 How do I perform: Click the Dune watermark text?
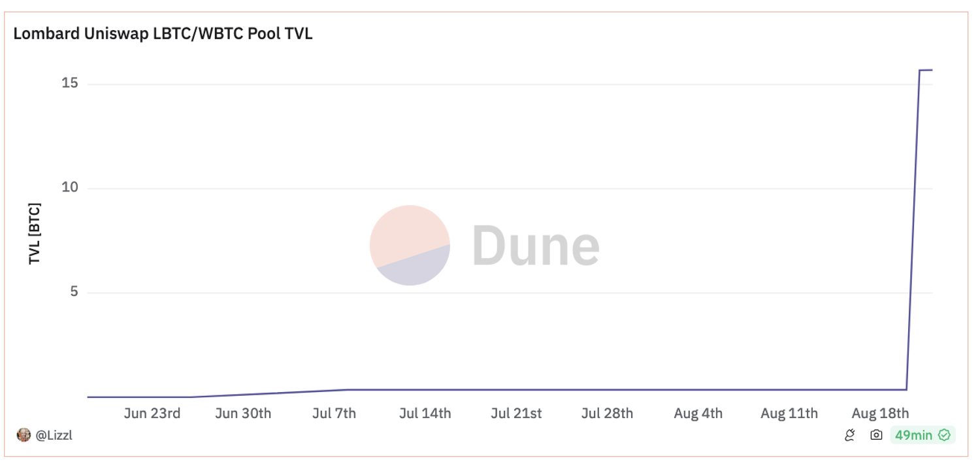tap(535, 245)
